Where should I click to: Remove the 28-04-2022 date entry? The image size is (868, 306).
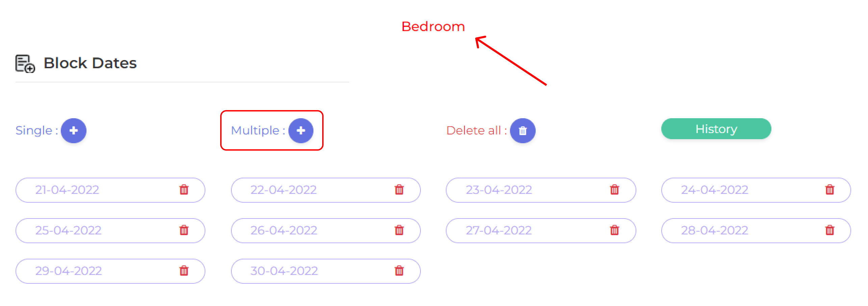829,230
